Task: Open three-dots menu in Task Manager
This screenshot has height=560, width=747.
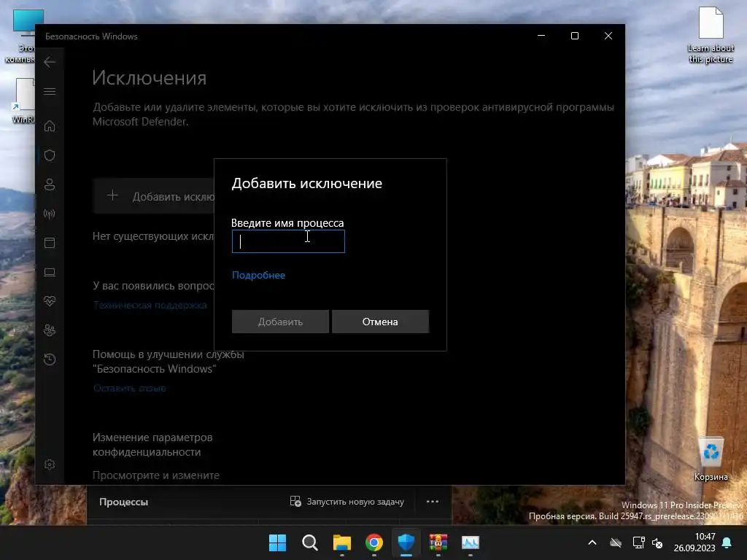Action: tap(433, 502)
